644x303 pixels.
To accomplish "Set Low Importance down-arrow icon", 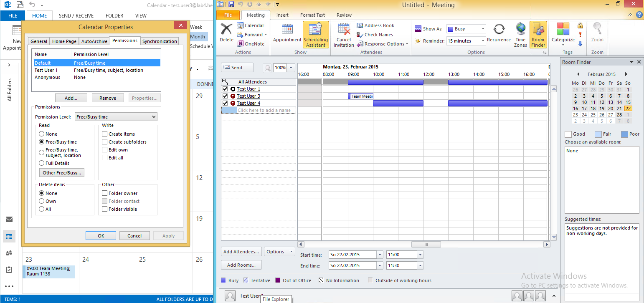I will coord(580,44).
